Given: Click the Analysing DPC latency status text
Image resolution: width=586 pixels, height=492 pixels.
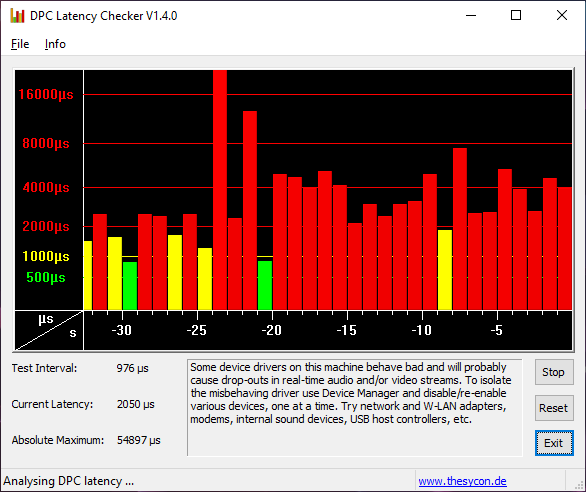Looking at the screenshot, I should click(68, 481).
